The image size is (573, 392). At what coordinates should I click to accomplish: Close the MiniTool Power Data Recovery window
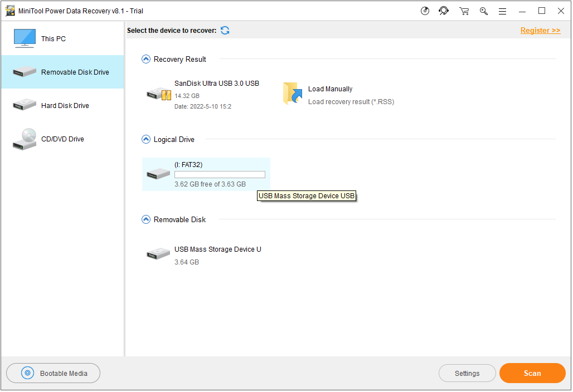click(561, 11)
